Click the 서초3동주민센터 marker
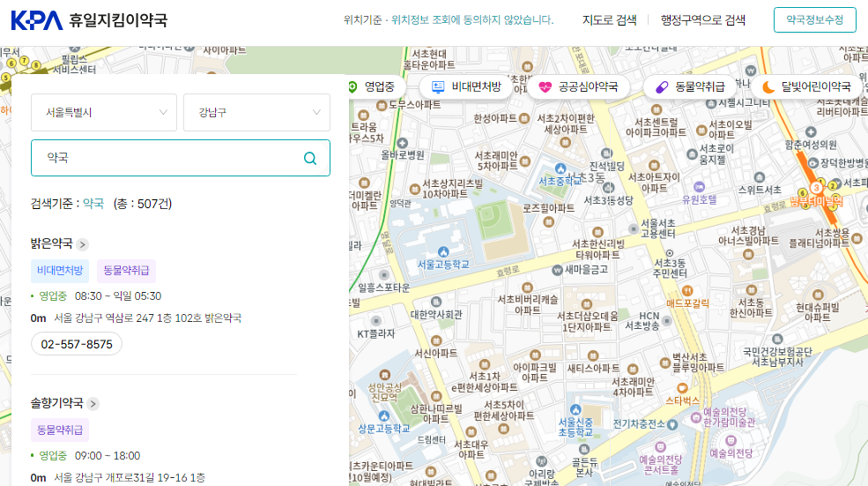The height and width of the screenshot is (486, 868). point(669,252)
